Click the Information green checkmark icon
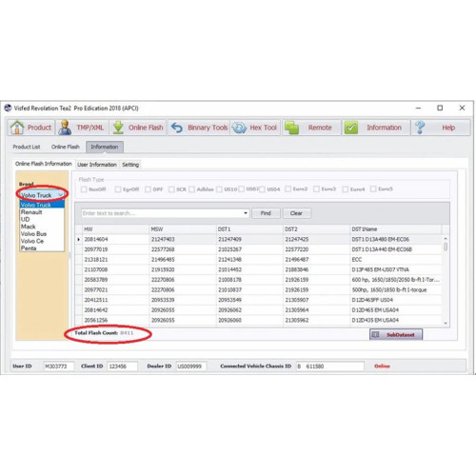The width and height of the screenshot is (476, 476). [351, 128]
